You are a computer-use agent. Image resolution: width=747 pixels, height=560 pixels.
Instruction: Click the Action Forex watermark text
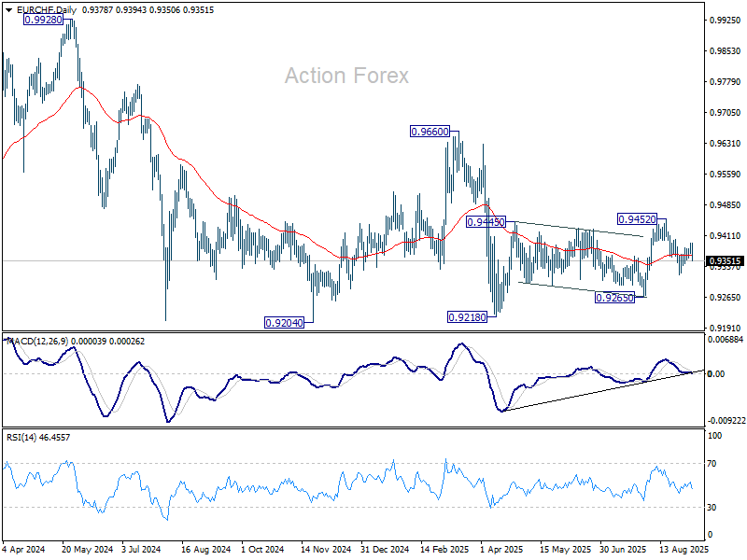346,76
